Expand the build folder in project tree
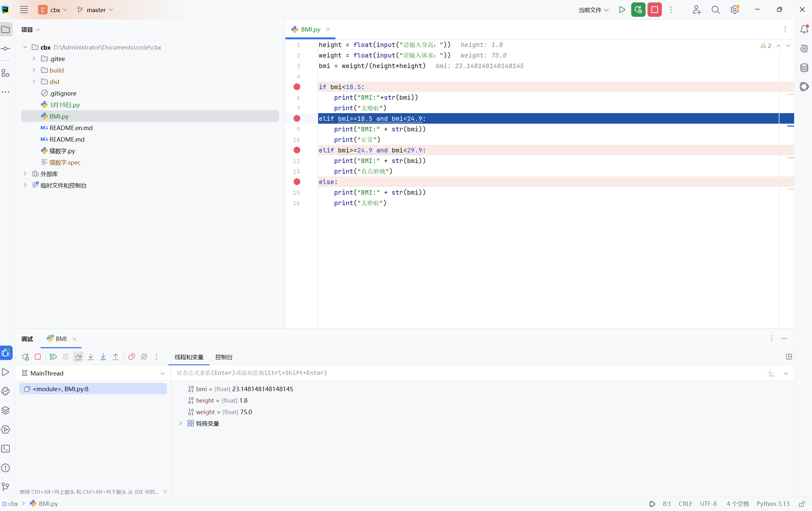The width and height of the screenshot is (812, 511). click(34, 70)
